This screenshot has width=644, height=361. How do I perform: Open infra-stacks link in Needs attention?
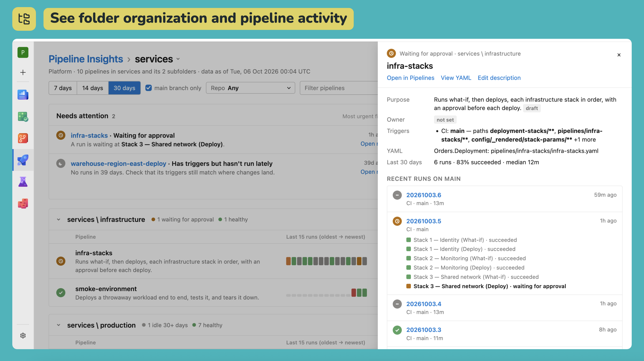click(89, 135)
